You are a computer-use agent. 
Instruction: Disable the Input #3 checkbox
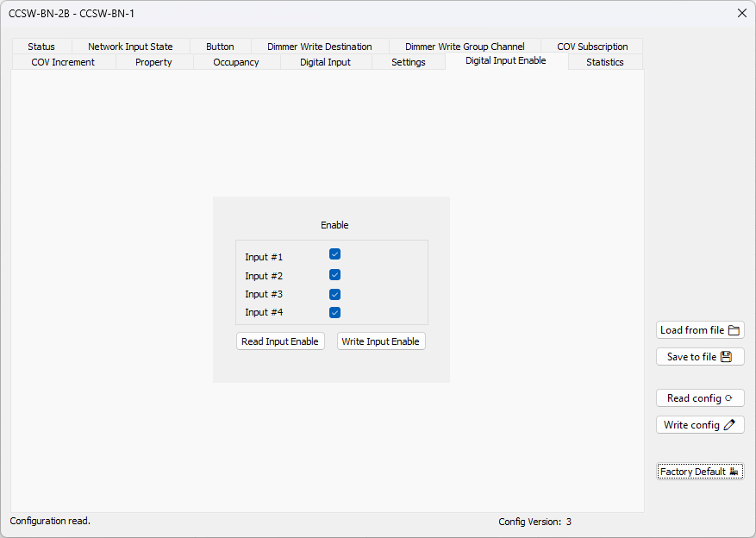(x=335, y=294)
